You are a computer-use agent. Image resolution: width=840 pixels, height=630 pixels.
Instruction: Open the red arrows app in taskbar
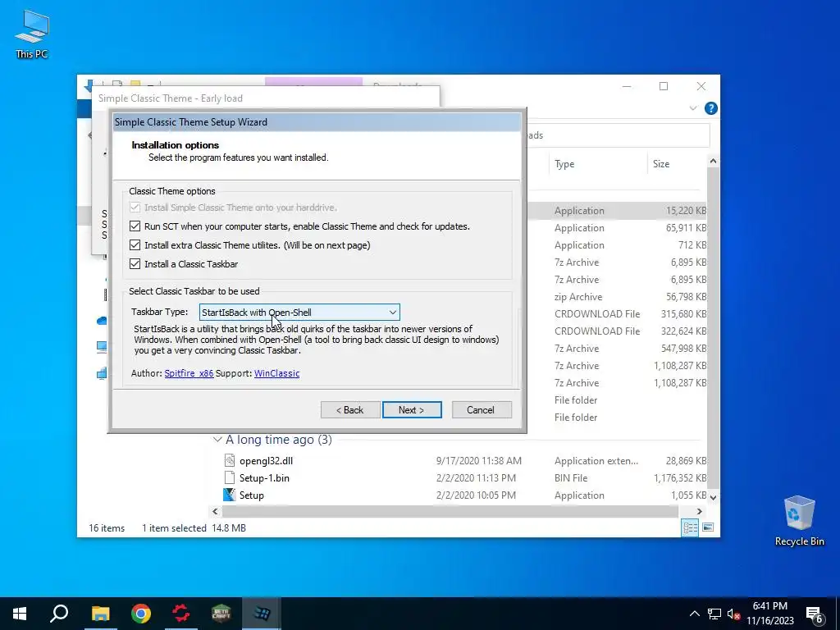181,614
